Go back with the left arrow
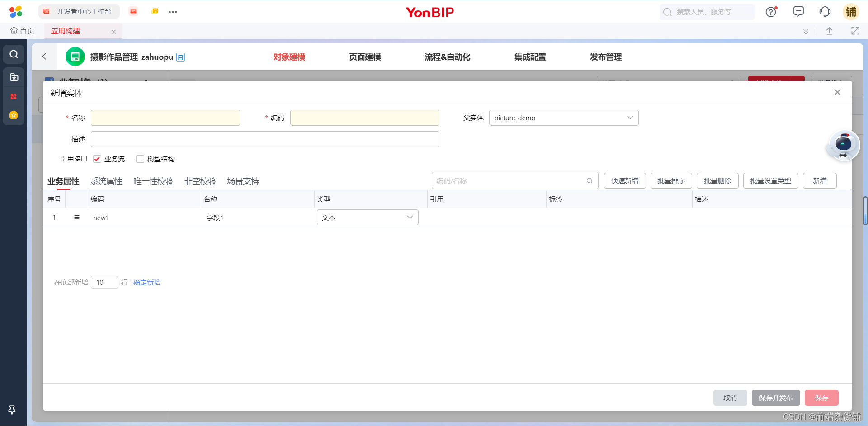The width and height of the screenshot is (868, 426). coord(44,57)
